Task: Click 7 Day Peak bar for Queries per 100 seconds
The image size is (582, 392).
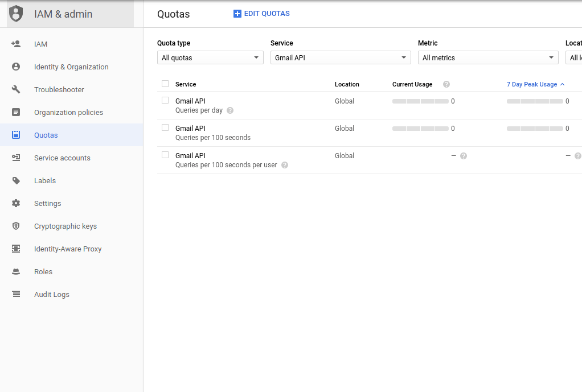Action: tap(535, 129)
